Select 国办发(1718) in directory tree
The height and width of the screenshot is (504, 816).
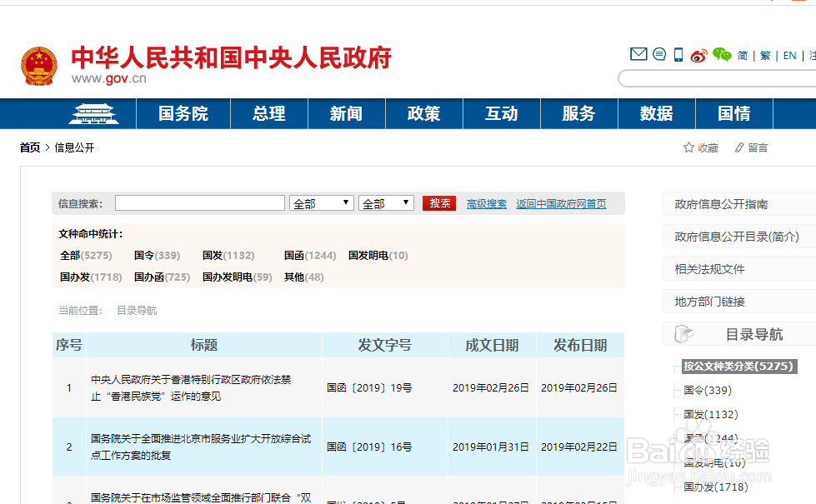tap(715, 487)
